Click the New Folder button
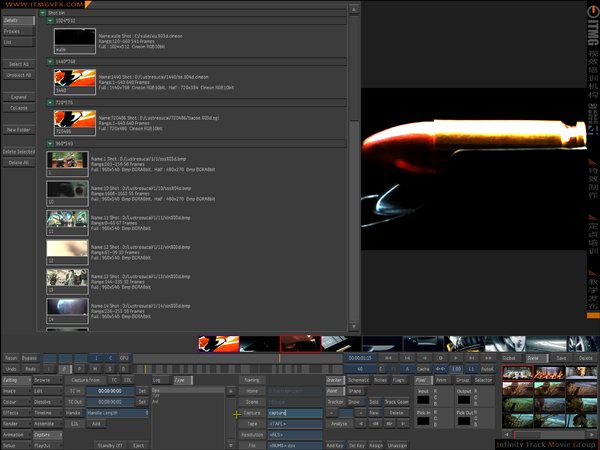 [18, 130]
